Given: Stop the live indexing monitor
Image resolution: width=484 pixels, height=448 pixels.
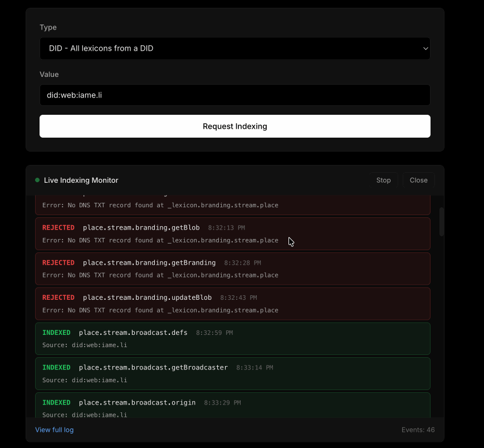Looking at the screenshot, I should 383,180.
